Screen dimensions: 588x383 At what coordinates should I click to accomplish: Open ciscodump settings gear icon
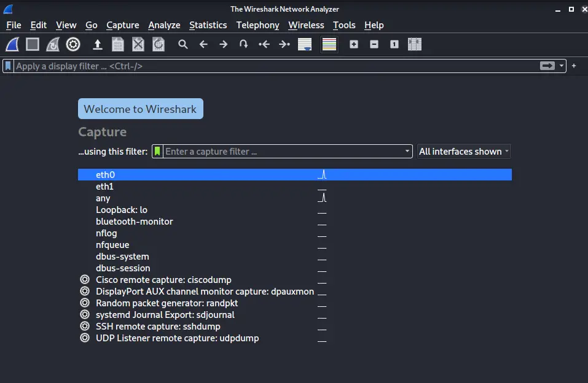pyautogui.click(x=85, y=279)
